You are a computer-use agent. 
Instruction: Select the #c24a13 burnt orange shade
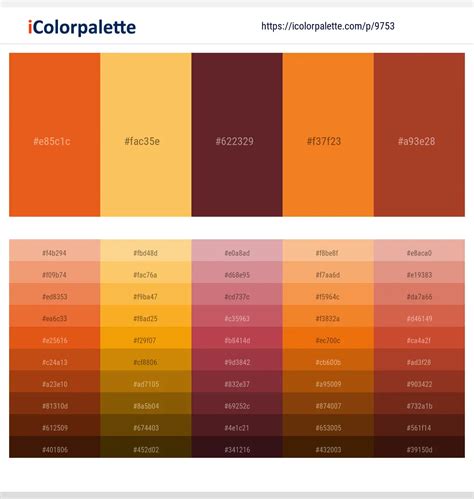point(55,359)
